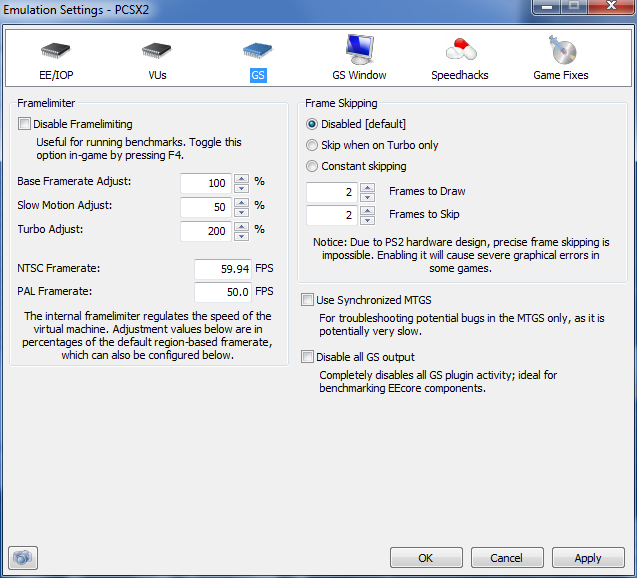Minimize the Emulation Settings window

547,6
